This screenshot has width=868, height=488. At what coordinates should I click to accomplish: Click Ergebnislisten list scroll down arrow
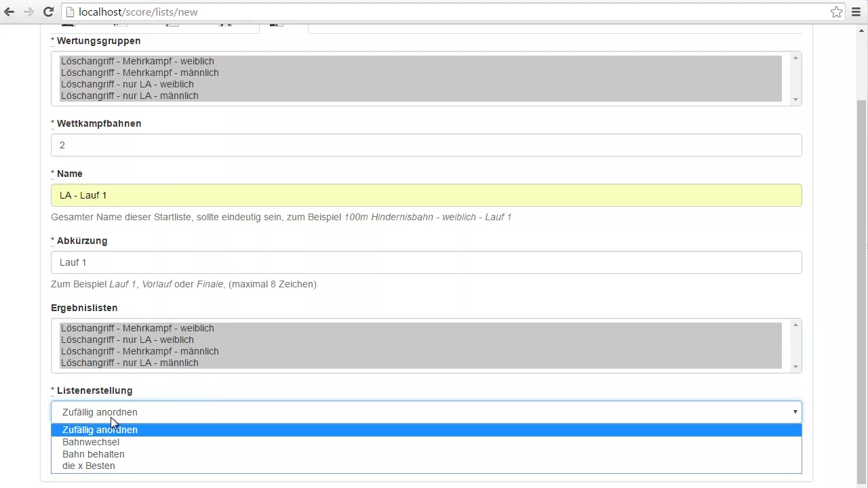pos(795,367)
